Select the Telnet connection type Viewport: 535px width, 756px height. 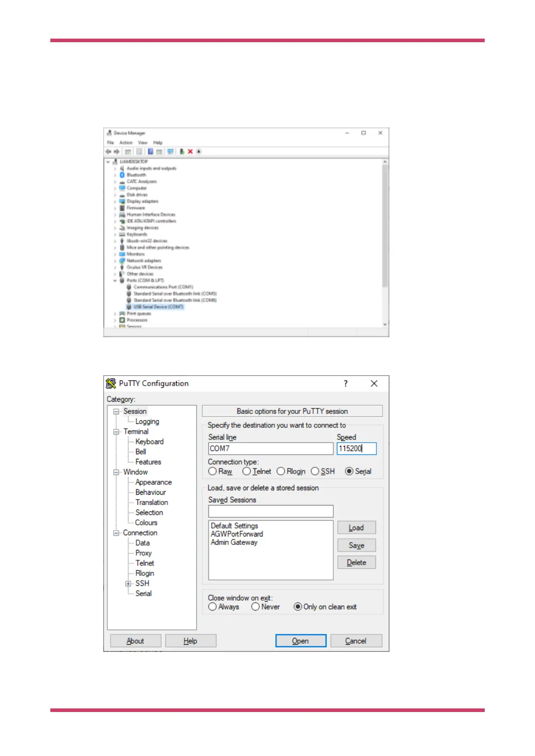pyautogui.click(x=247, y=471)
